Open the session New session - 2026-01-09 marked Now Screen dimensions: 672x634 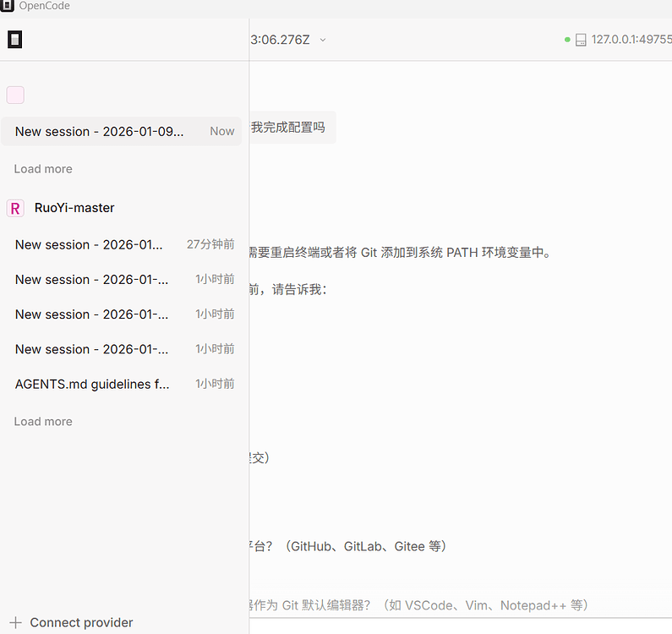121,131
